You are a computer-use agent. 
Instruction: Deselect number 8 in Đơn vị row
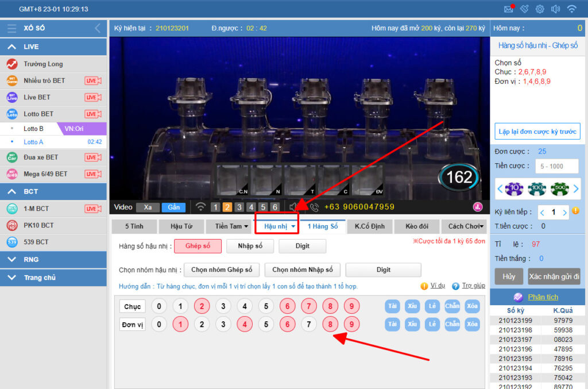point(330,325)
